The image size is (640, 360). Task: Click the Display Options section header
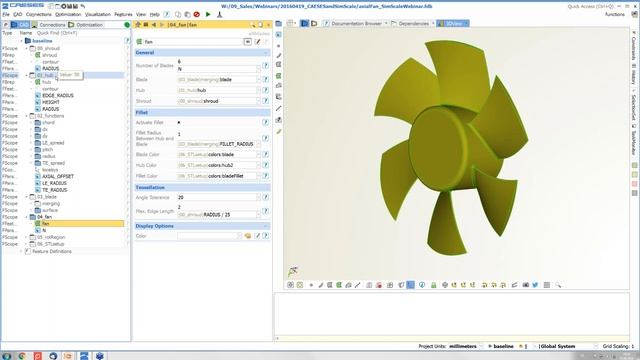pos(202,226)
